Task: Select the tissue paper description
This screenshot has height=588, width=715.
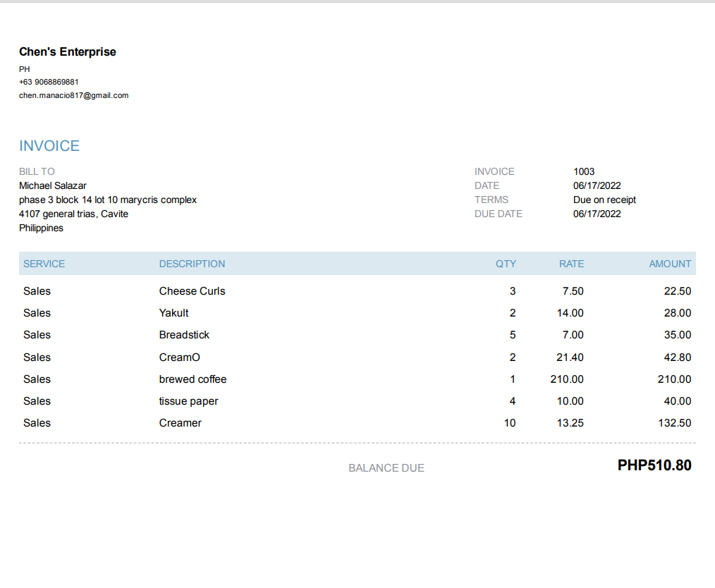Action: tap(189, 401)
